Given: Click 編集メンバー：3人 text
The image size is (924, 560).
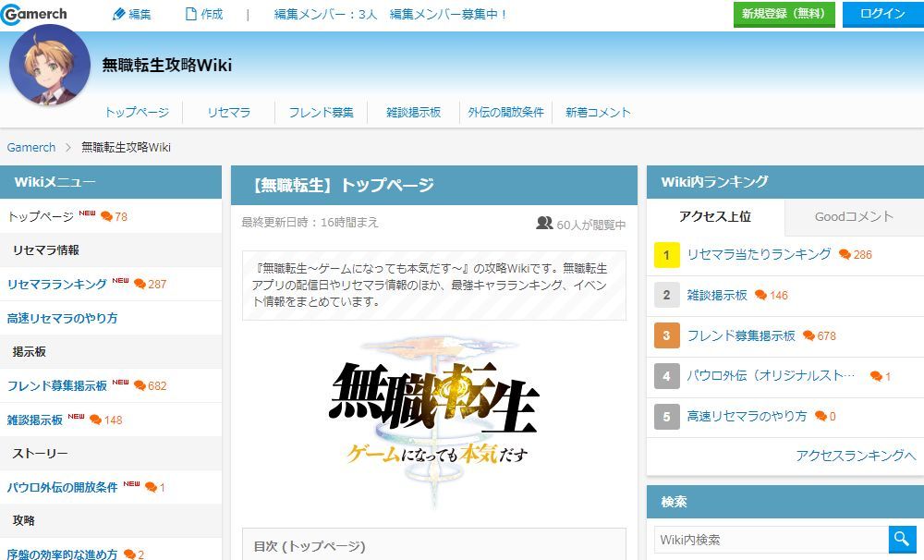Looking at the screenshot, I should click(326, 14).
